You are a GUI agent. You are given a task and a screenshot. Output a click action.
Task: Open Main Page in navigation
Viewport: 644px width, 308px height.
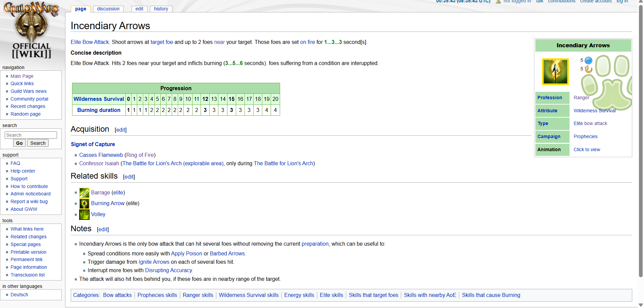(22, 76)
